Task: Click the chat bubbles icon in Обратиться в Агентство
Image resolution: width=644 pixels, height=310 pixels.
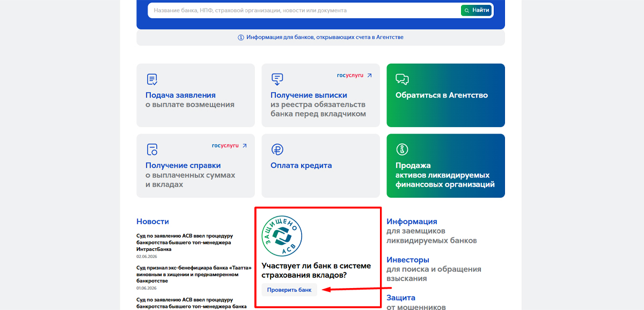Action: coord(402,79)
